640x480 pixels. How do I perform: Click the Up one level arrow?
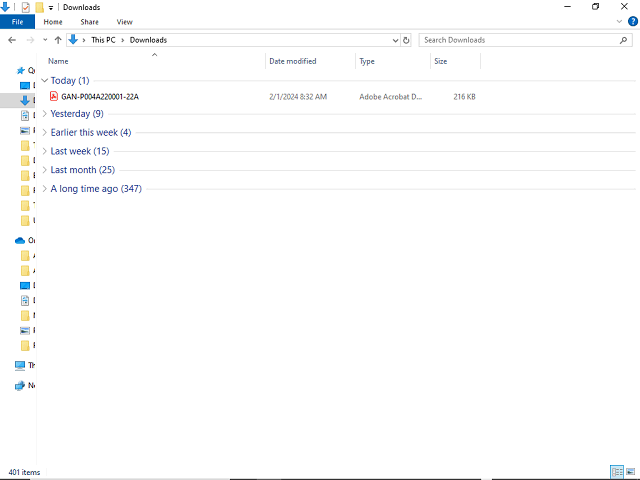click(x=58, y=40)
